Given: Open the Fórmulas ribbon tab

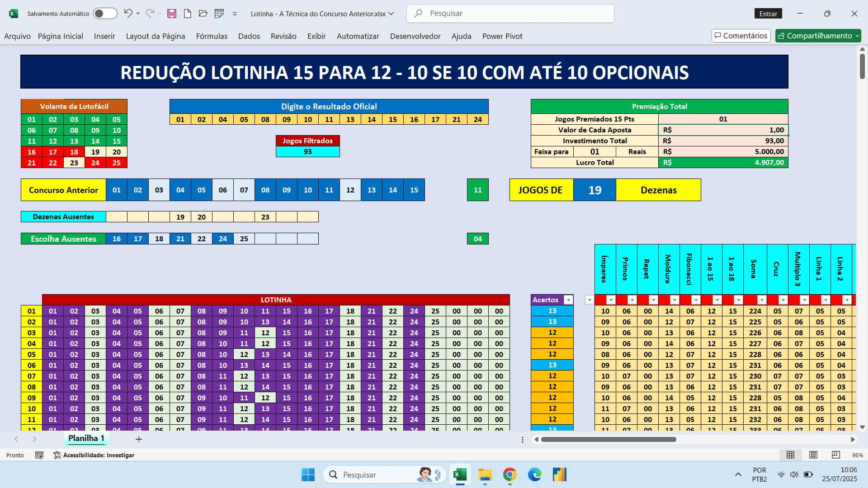Looking at the screenshot, I should click(x=212, y=36).
